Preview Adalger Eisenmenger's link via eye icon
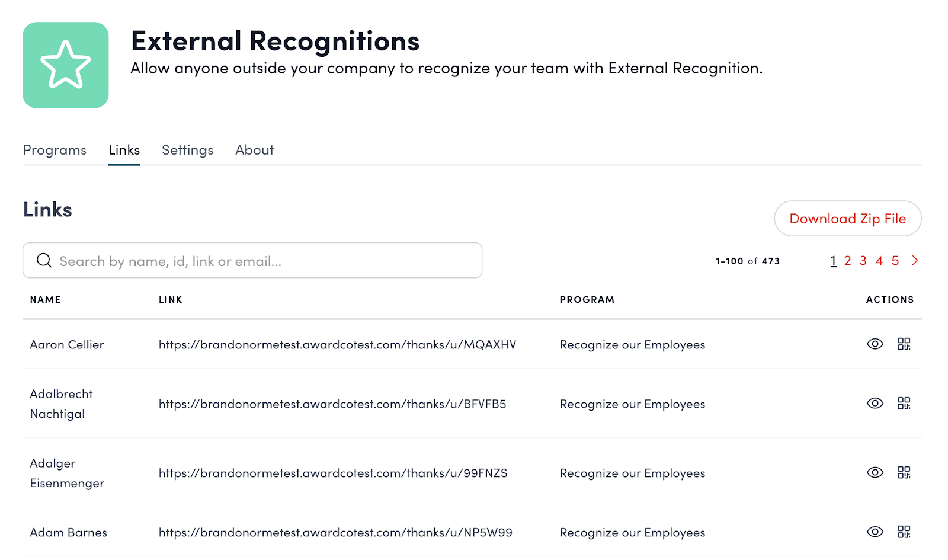 coord(875,473)
